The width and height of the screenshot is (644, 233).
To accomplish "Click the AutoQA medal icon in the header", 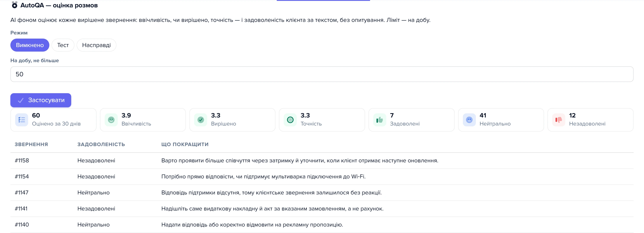I will point(14,5).
